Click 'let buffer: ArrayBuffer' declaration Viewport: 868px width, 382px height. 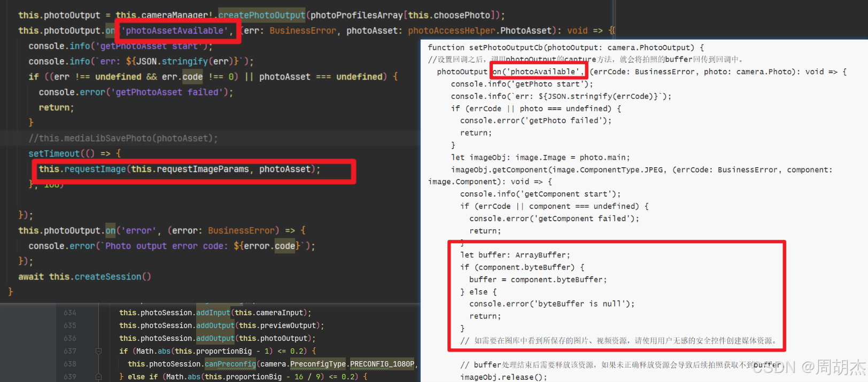point(515,255)
